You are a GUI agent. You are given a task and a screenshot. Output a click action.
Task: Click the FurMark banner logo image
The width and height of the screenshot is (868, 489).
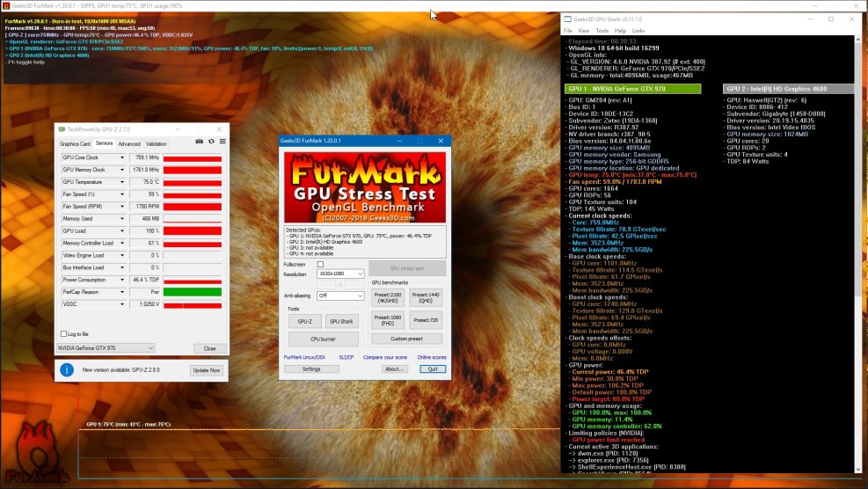364,188
